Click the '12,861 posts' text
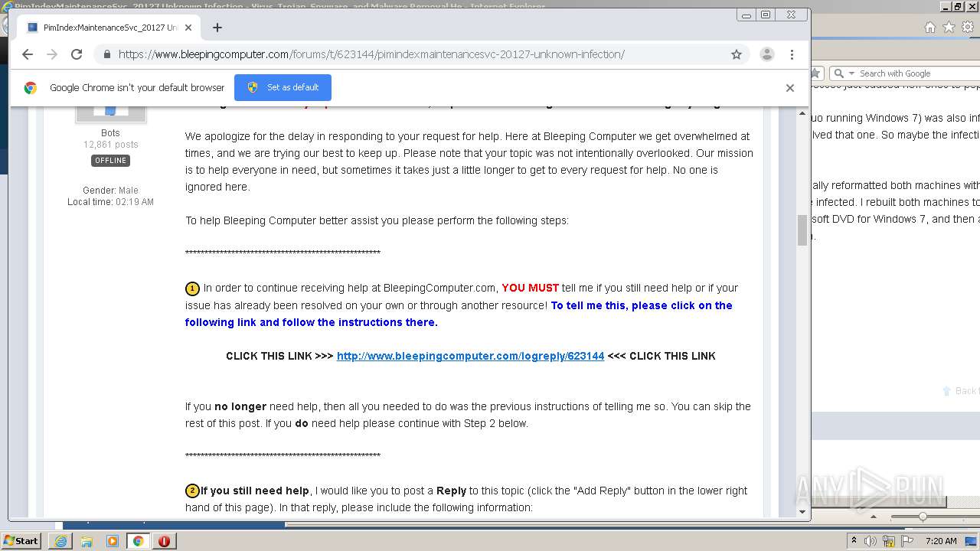Image resolution: width=980 pixels, height=551 pixels. pos(110,145)
